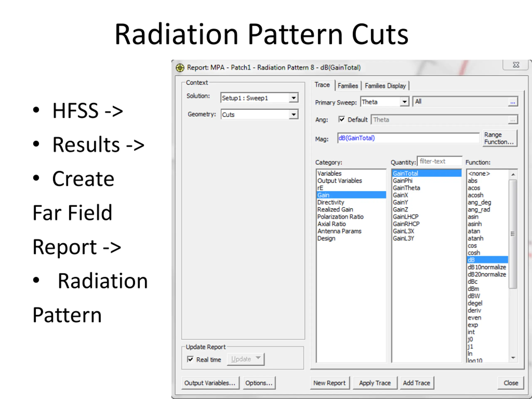This screenshot has width=532, height=399.
Task: Grab the Function list scrollbar thumb
Action: tap(513, 234)
